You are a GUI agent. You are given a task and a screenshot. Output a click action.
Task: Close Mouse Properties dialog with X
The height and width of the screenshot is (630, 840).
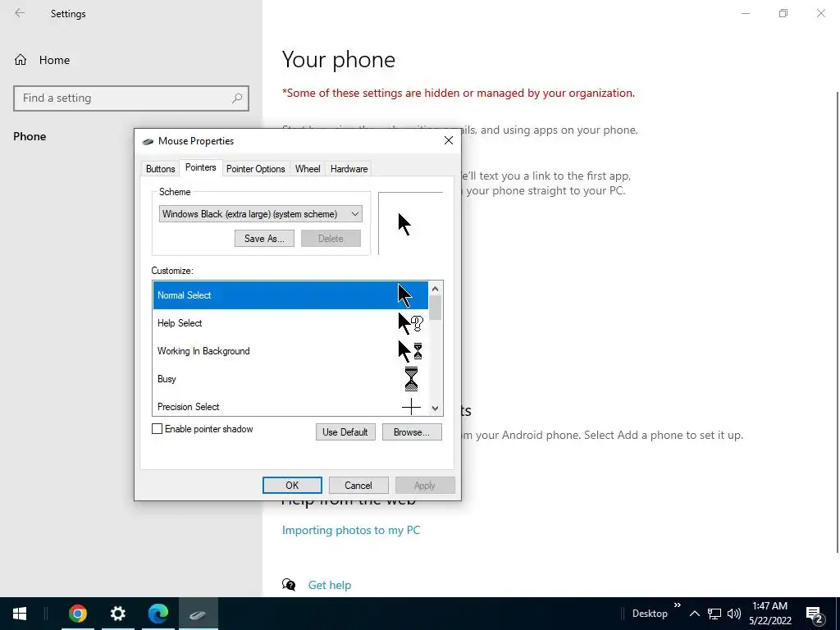tap(449, 140)
